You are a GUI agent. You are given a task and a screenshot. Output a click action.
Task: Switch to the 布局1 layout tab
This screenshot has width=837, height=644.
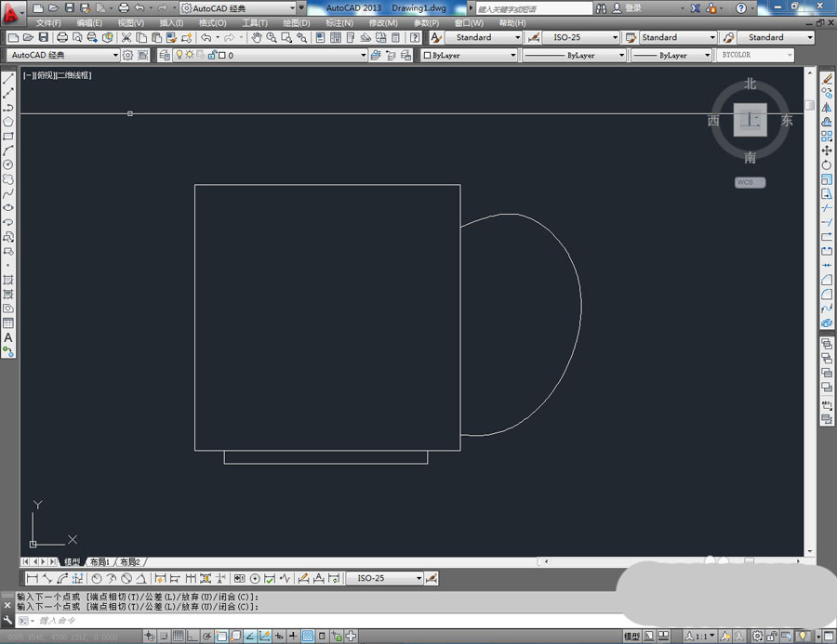pyautogui.click(x=100, y=562)
